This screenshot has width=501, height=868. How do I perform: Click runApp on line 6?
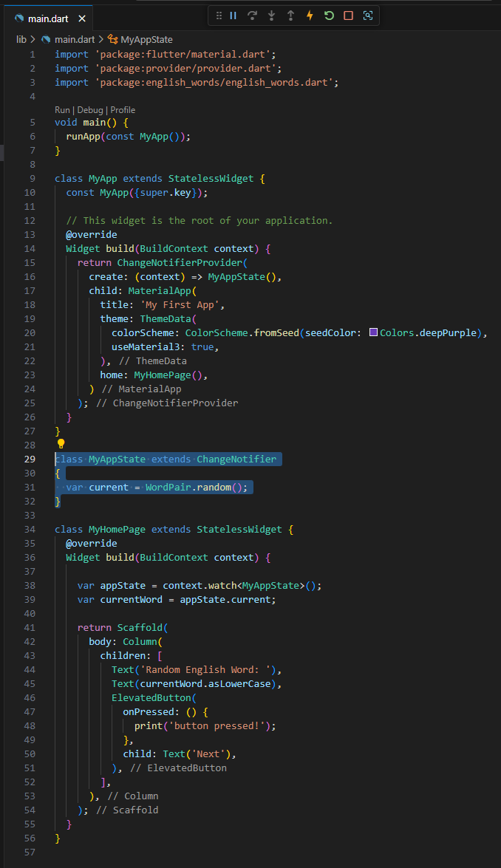(83, 136)
